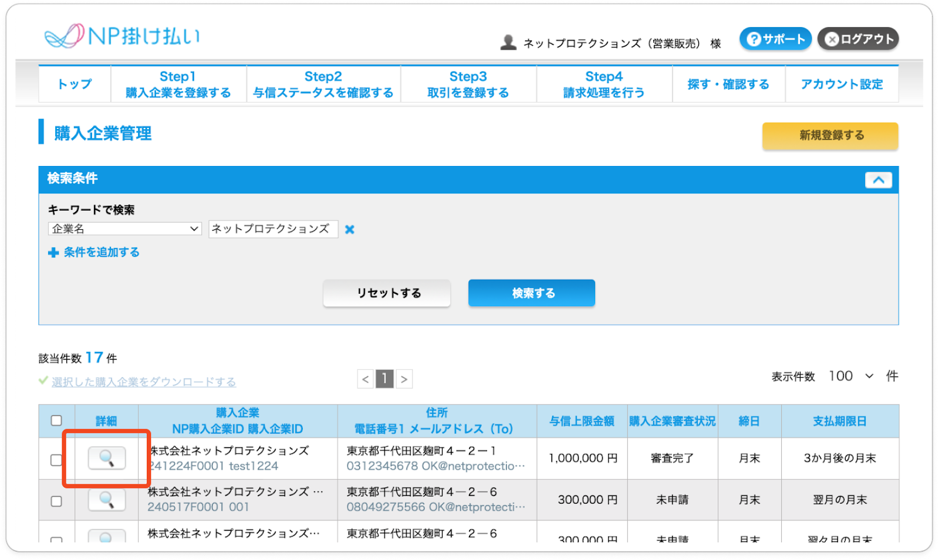
Task: Open Step1 購入企業を登録する tab
Action: (x=178, y=84)
